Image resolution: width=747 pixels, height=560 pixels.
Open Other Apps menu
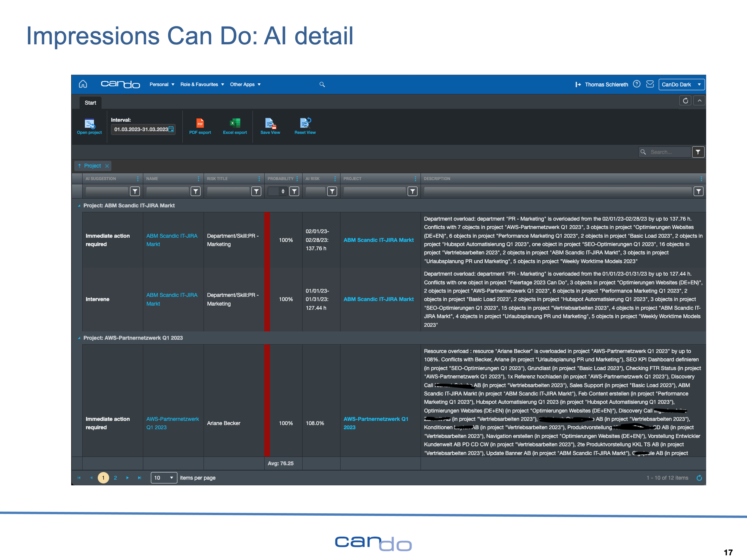point(245,84)
